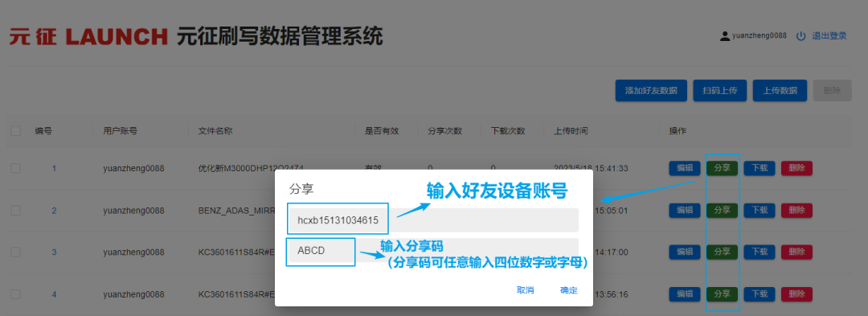Check the checkbox for row 4
This screenshot has width=868, height=316.
click(x=16, y=294)
